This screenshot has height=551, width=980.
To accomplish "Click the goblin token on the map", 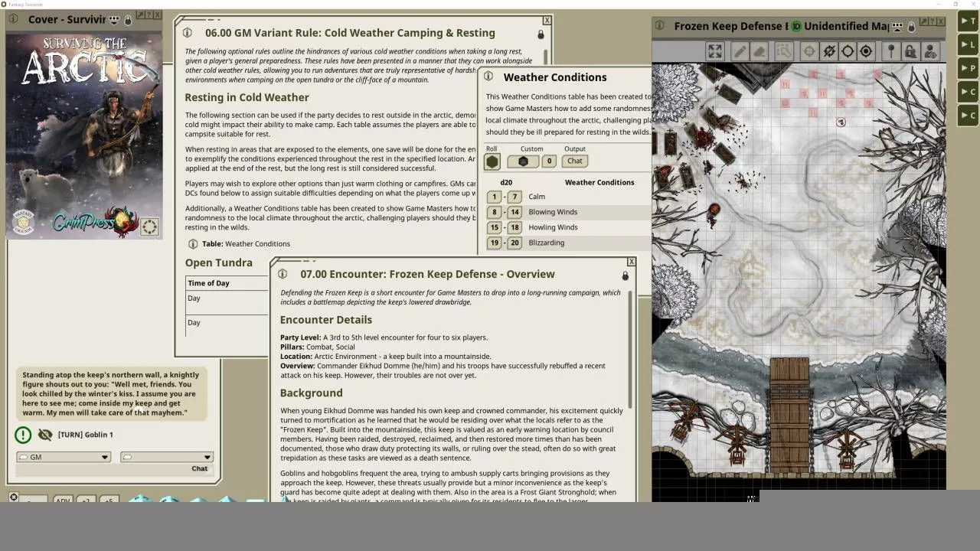I will coord(841,122).
